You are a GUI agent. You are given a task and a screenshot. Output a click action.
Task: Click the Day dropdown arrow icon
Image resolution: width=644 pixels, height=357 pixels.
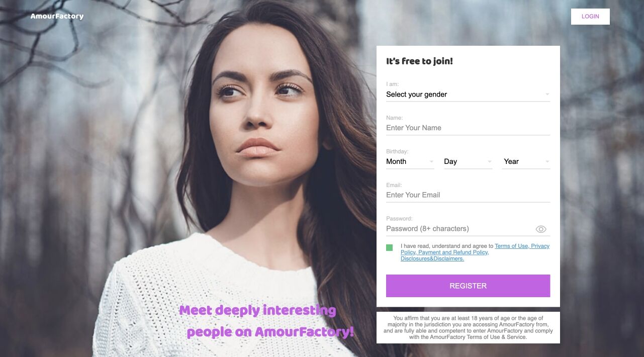pos(490,162)
